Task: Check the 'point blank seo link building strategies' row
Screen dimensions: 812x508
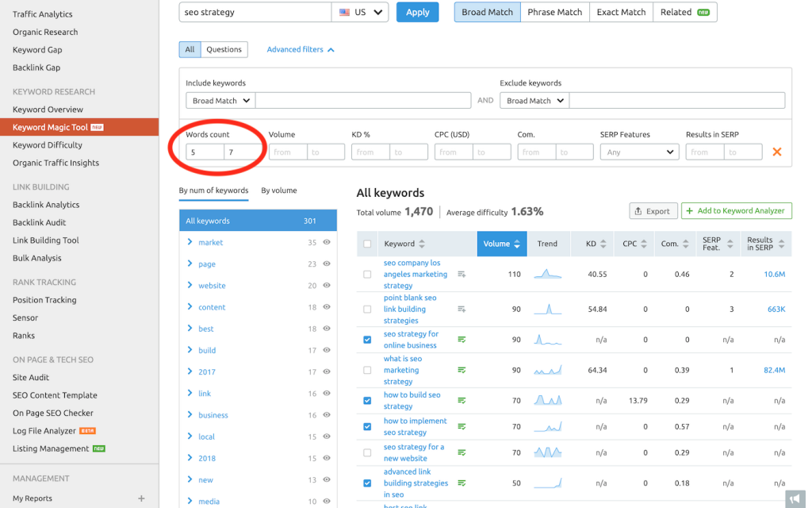Action: tap(367, 309)
